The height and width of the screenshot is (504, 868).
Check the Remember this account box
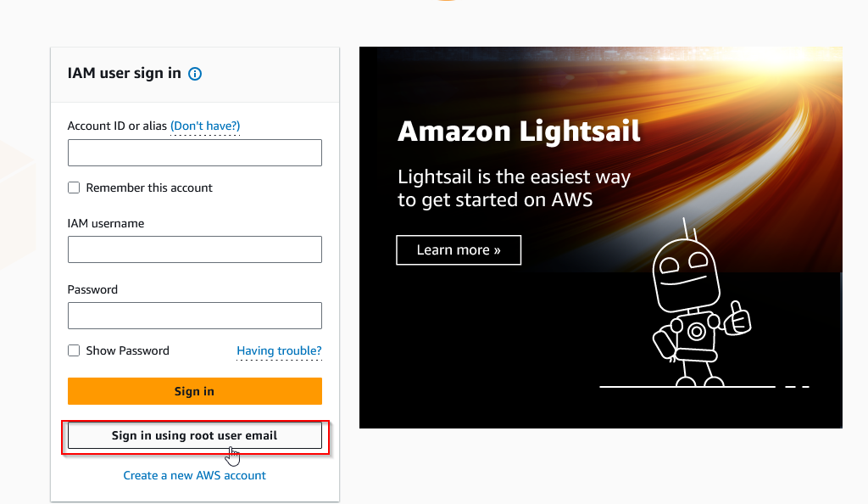[74, 188]
